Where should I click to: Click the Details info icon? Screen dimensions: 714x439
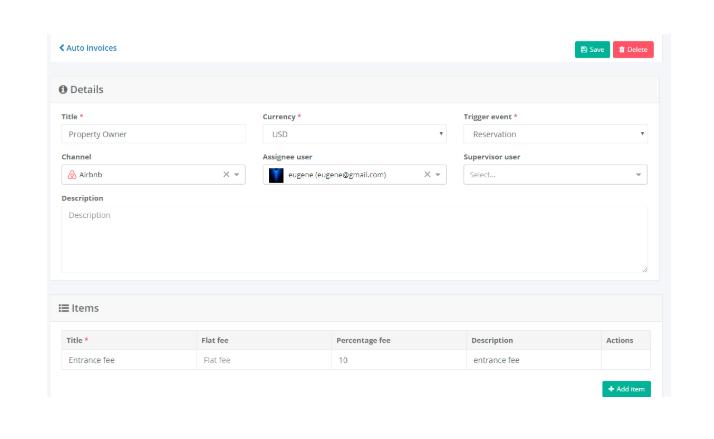pos(63,90)
